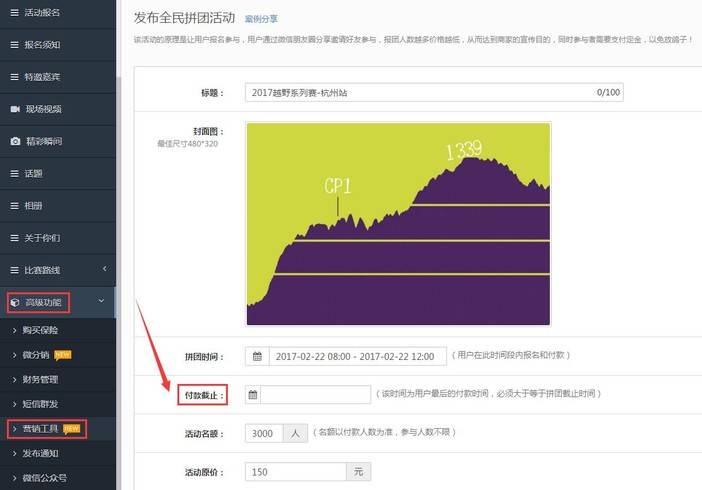Click the 精彩瞬间 camera icon
This screenshot has height=490, width=702.
[15, 141]
